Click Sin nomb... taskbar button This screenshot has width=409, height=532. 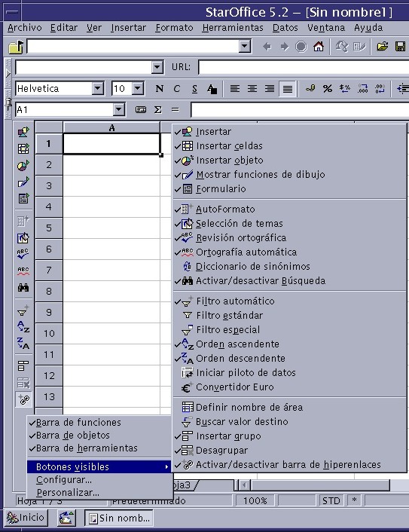coord(119,518)
